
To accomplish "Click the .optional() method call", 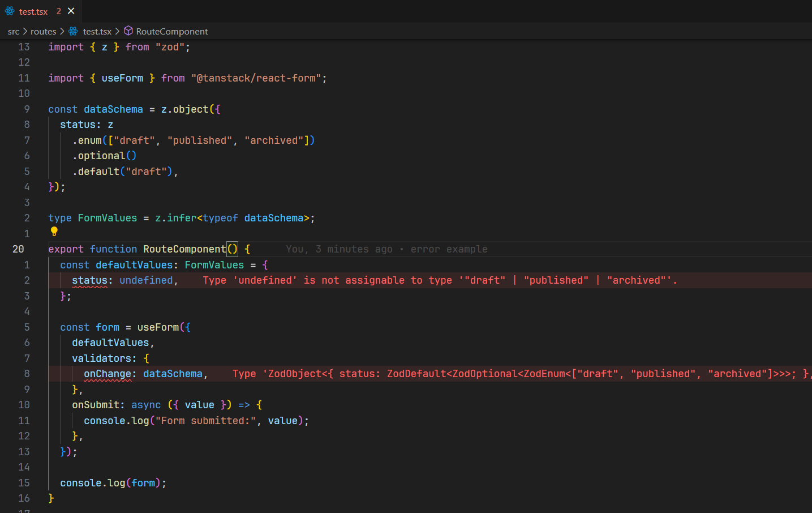I will tap(105, 156).
